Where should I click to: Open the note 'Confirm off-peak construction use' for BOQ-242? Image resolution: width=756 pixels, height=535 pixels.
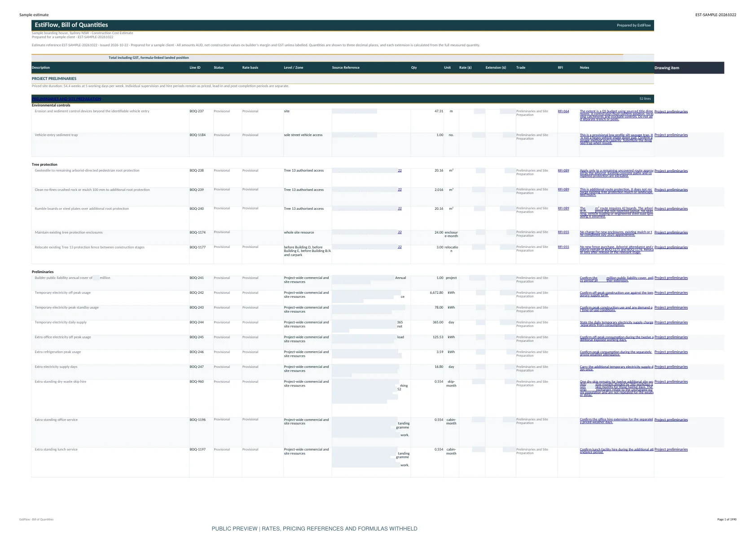click(616, 294)
